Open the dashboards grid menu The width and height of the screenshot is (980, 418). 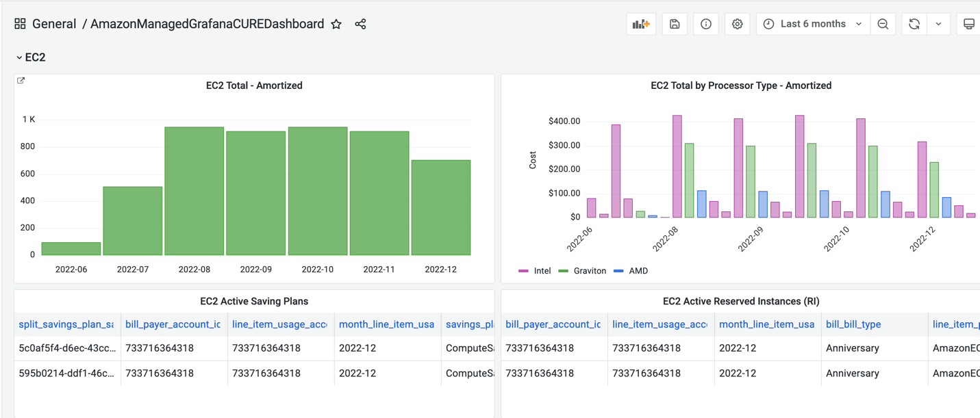click(20, 23)
